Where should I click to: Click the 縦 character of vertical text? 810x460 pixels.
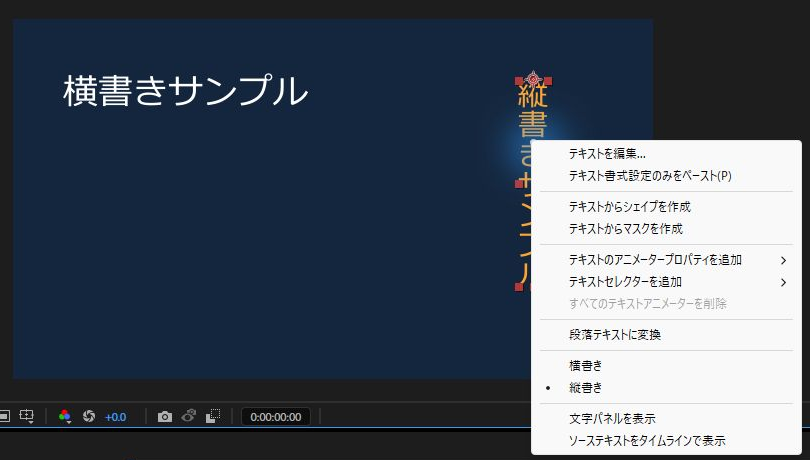coord(533,95)
